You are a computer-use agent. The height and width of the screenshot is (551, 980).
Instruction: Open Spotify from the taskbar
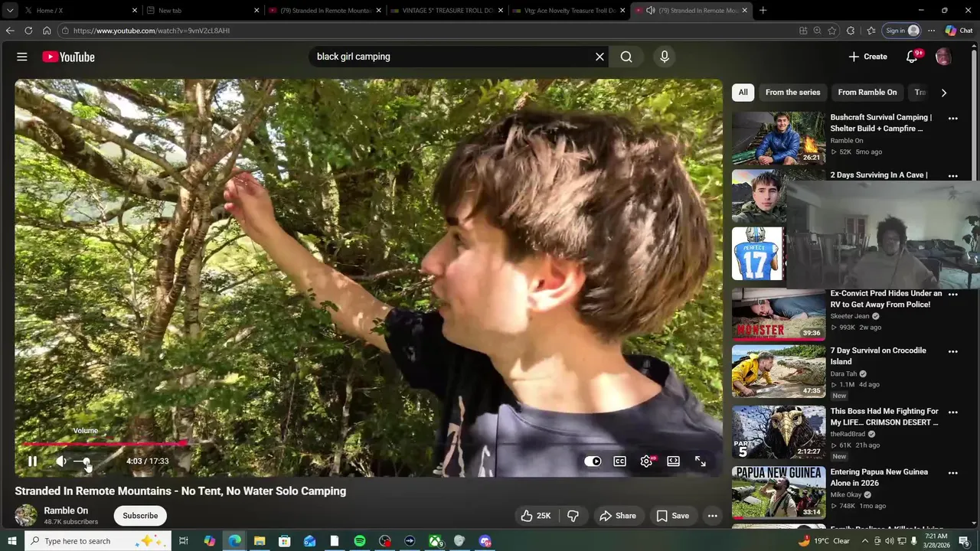click(x=360, y=541)
